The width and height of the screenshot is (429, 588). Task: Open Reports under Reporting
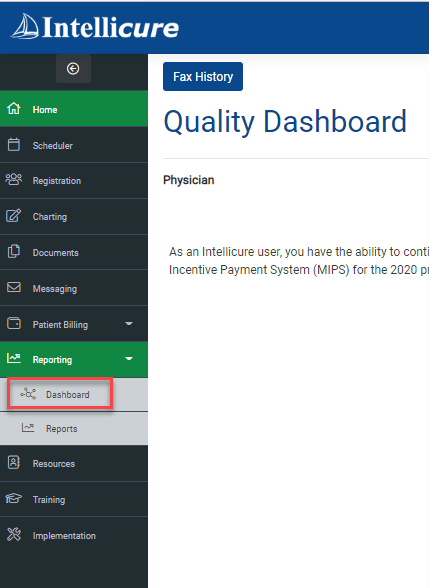[74, 429]
